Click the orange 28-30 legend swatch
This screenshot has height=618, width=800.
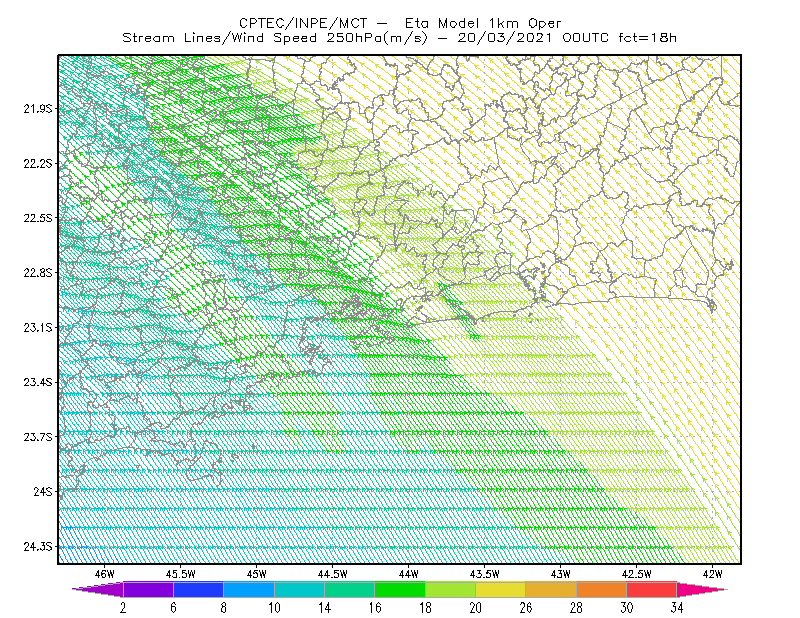(x=602, y=589)
